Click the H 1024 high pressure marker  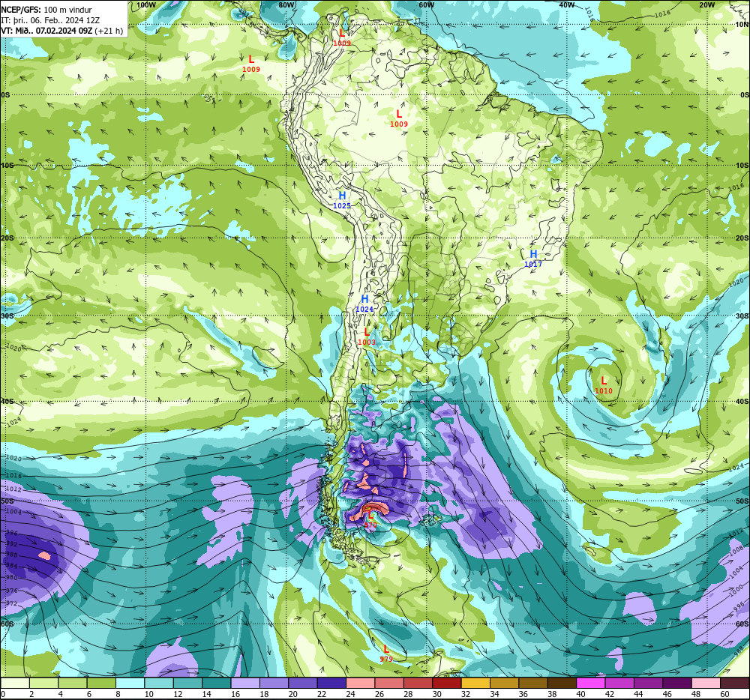[364, 304]
